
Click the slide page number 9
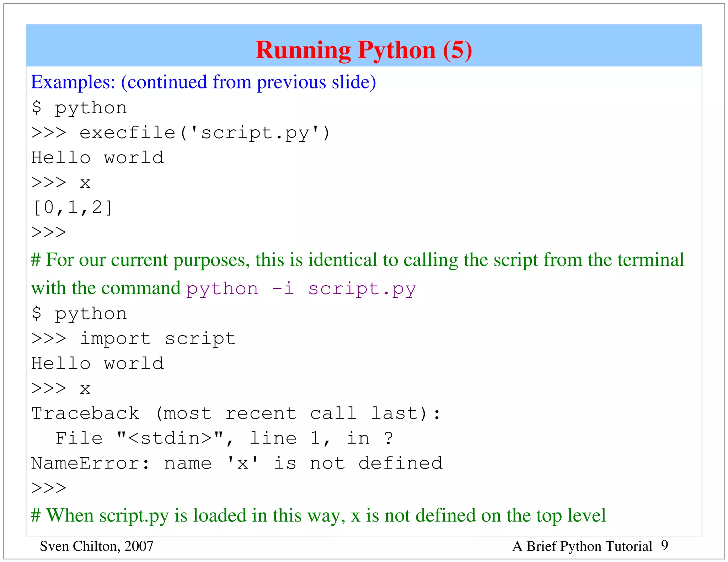pos(664,545)
